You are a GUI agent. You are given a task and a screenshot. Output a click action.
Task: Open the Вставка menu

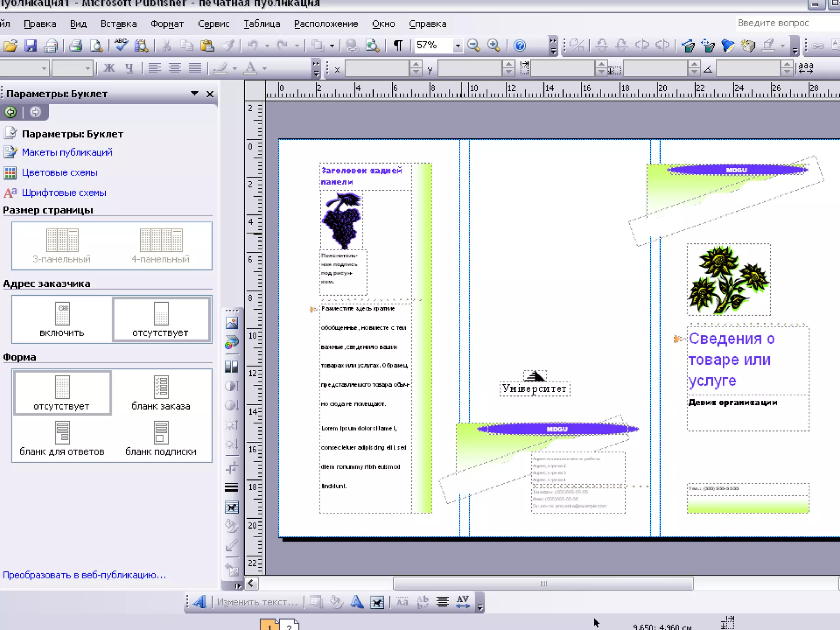(x=119, y=24)
